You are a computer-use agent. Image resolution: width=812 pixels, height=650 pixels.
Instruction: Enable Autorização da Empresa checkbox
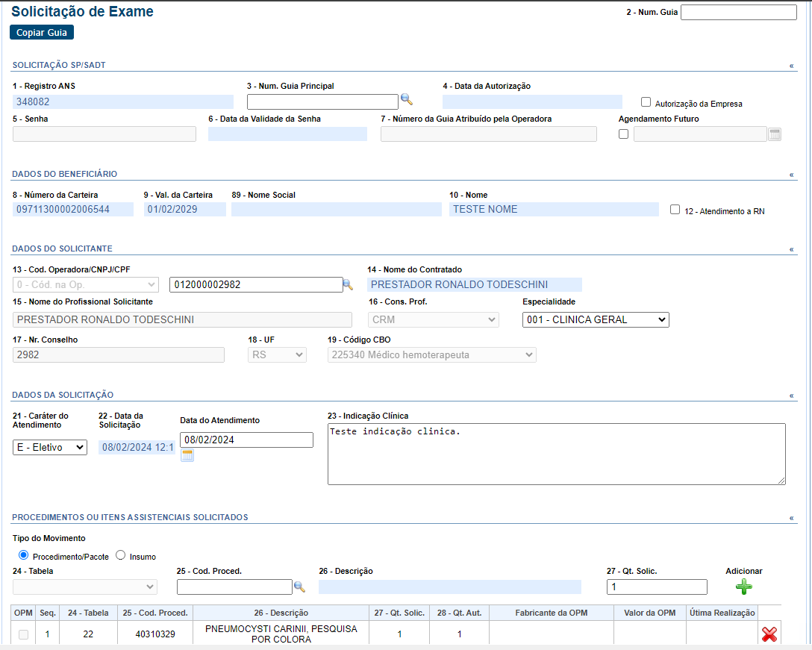pos(646,102)
